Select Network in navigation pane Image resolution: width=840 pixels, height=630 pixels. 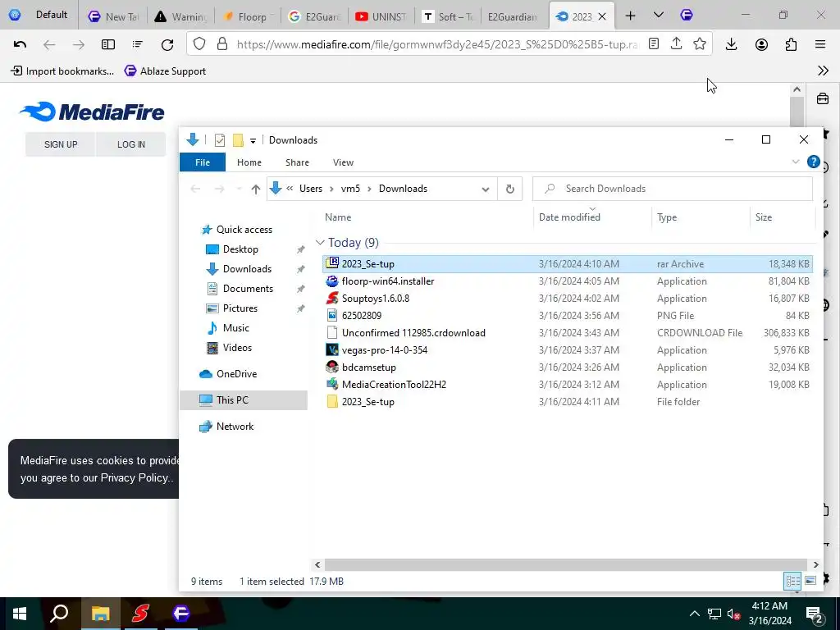coord(226,427)
